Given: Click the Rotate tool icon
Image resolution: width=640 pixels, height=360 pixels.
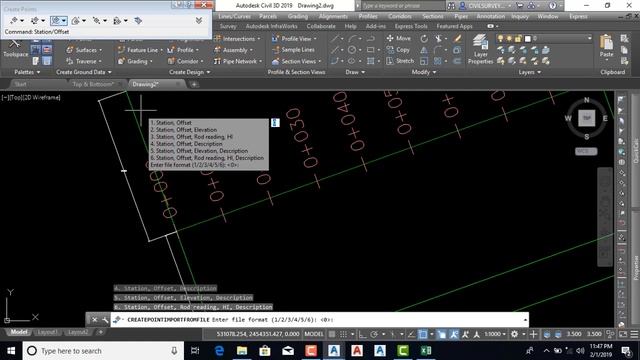Looking at the screenshot, I should pos(424,38).
